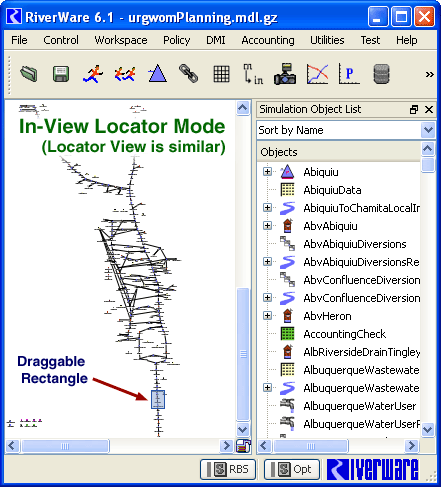The image size is (441, 487).
Task: Open unit converter m-to-in icon
Action: tap(253, 74)
